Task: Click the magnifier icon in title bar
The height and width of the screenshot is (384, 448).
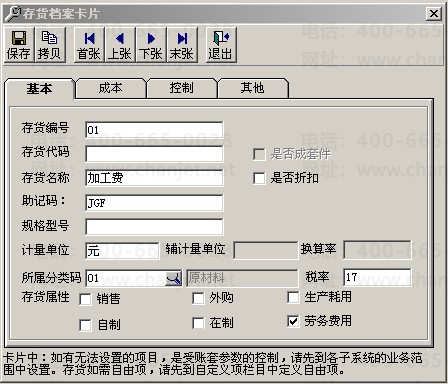Action: click(x=13, y=14)
